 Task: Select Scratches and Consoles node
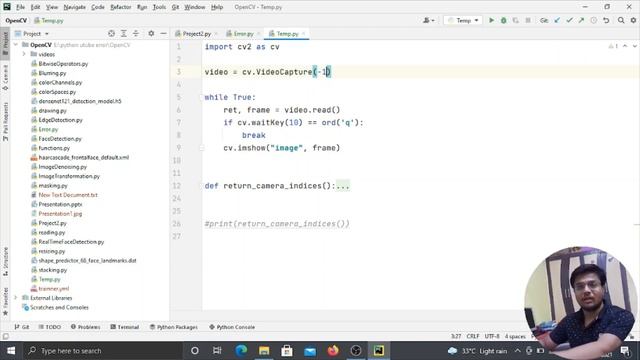(x=59, y=307)
